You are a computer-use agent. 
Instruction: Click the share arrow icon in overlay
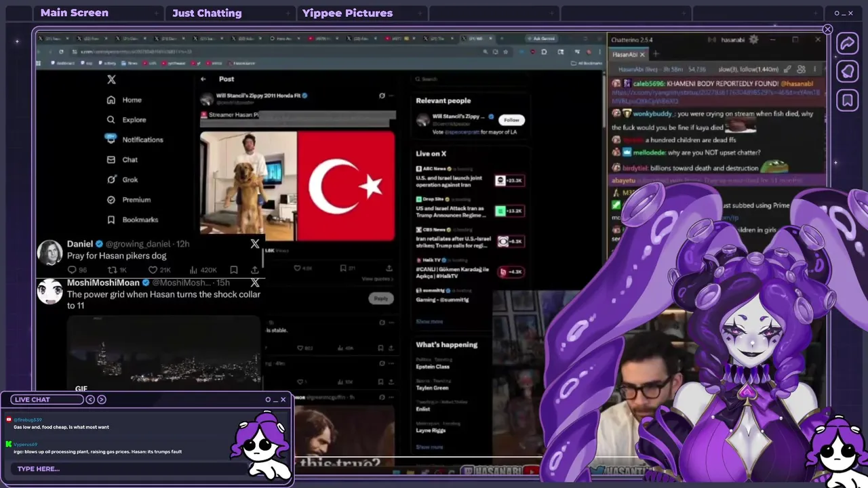pos(847,43)
